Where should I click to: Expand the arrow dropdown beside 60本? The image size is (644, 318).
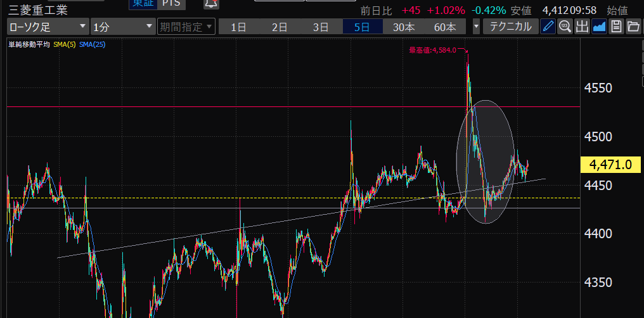pyautogui.click(x=476, y=27)
